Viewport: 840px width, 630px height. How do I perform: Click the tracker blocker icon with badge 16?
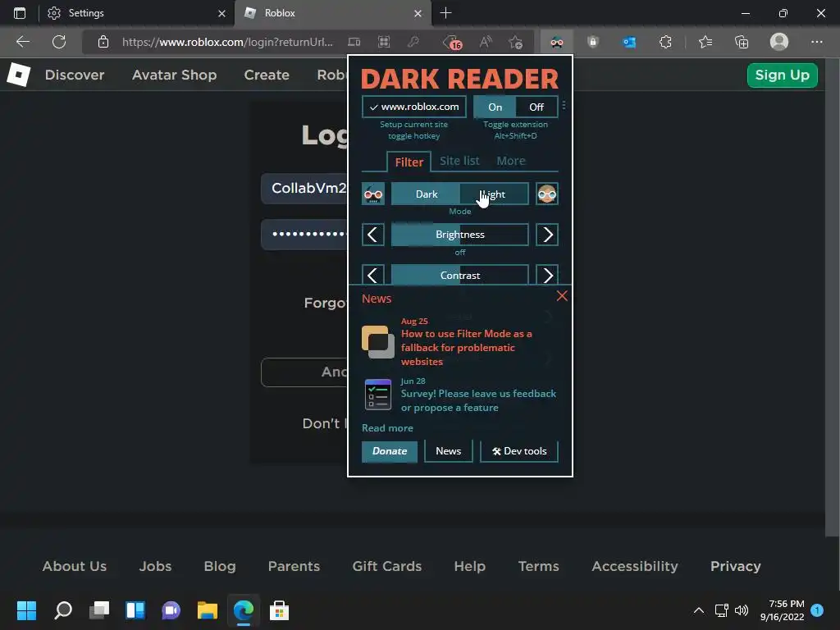tap(452, 43)
